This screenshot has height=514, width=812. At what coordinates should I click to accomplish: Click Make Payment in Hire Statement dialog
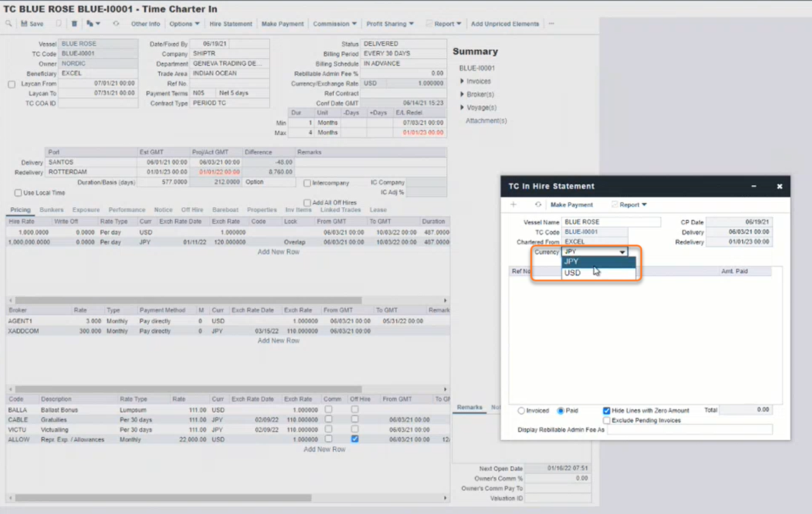(572, 205)
